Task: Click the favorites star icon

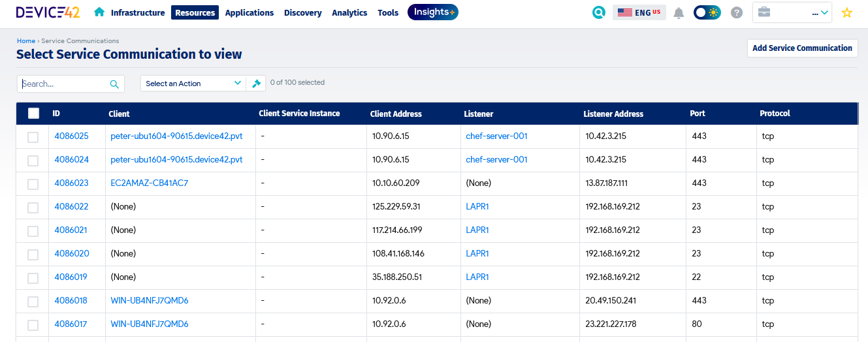Action: 847,12
